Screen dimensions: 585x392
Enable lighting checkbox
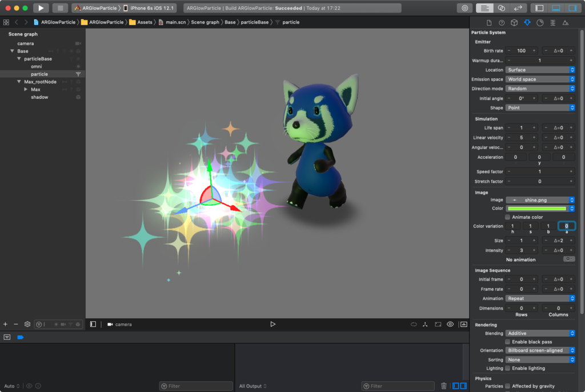[507, 369]
